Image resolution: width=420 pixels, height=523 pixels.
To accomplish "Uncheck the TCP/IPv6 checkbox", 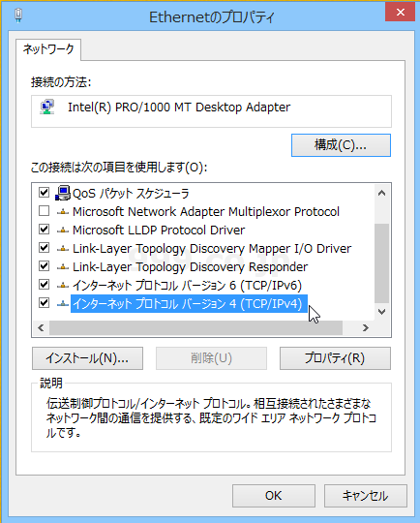I will click(x=44, y=285).
